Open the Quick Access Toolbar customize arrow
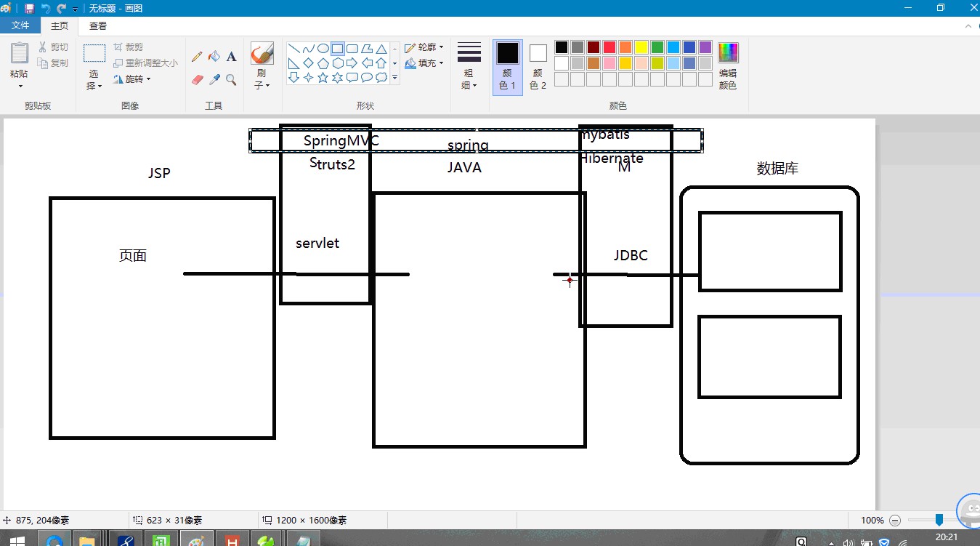This screenshot has height=546, width=980. 76,9
